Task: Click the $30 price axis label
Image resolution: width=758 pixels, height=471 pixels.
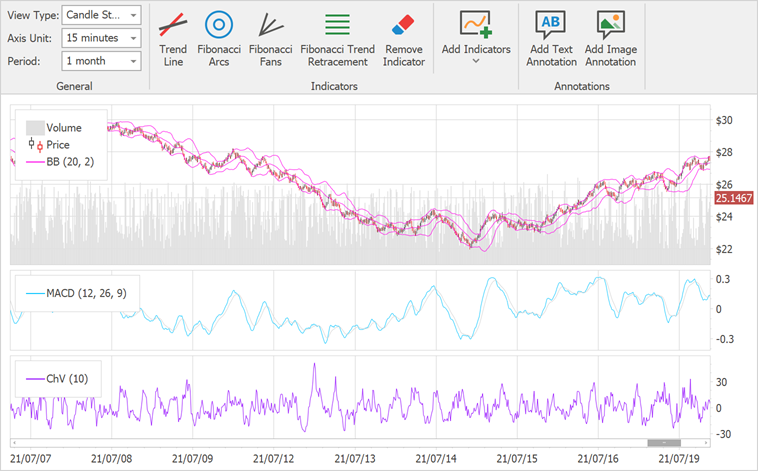Action: (x=724, y=120)
